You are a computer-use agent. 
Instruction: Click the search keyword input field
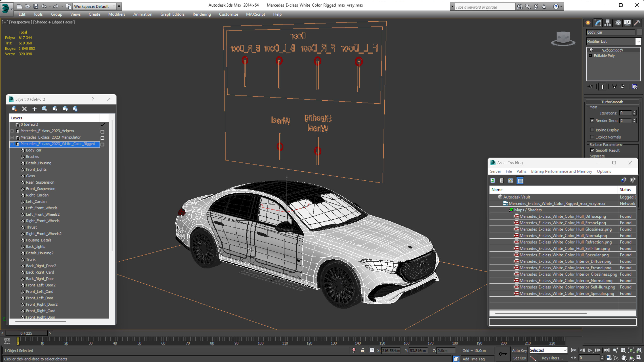point(485,7)
